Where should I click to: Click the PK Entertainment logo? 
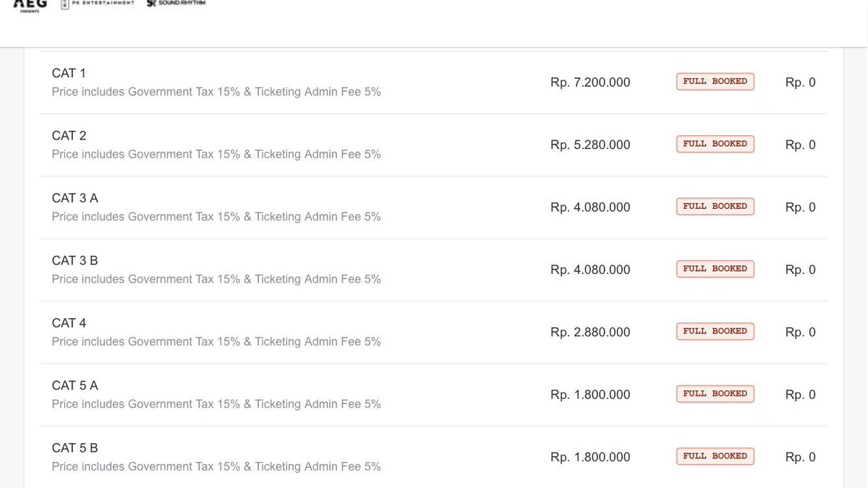(97, 4)
